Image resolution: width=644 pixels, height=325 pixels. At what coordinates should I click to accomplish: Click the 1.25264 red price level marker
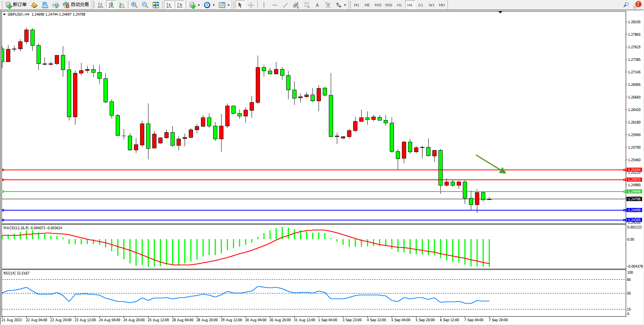pyautogui.click(x=634, y=170)
